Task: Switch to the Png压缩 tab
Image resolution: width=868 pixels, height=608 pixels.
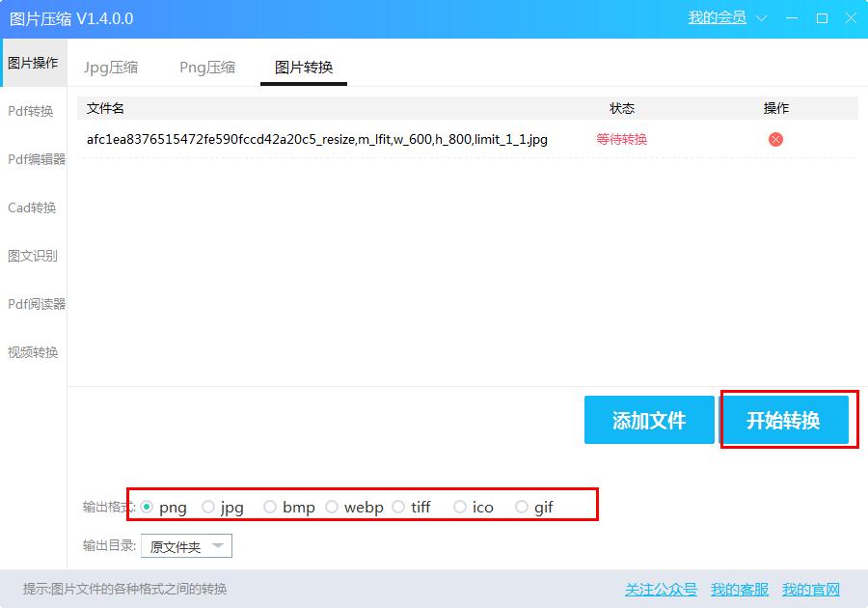Action: click(x=206, y=67)
